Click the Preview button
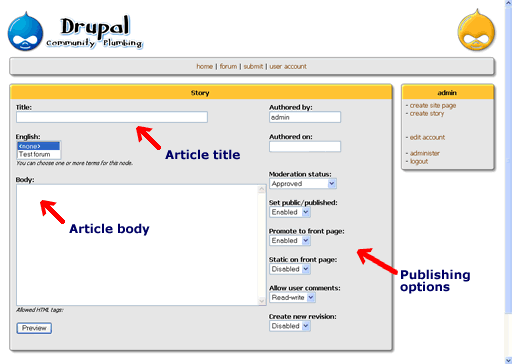The width and height of the screenshot is (512, 364). tap(34, 328)
